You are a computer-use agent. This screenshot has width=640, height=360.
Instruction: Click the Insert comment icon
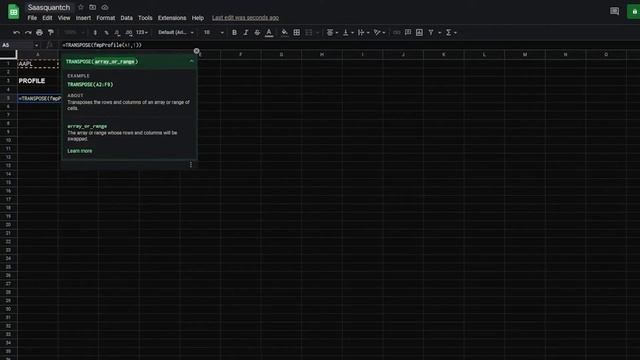pyautogui.click(x=408, y=32)
